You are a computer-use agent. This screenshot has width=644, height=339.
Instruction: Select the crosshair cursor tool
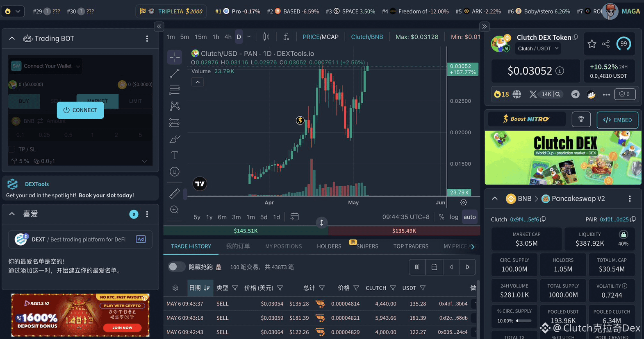175,57
